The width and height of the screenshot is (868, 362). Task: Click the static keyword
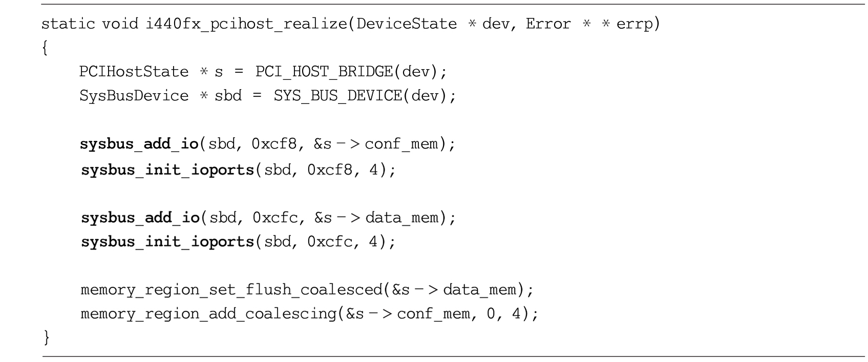click(68, 24)
